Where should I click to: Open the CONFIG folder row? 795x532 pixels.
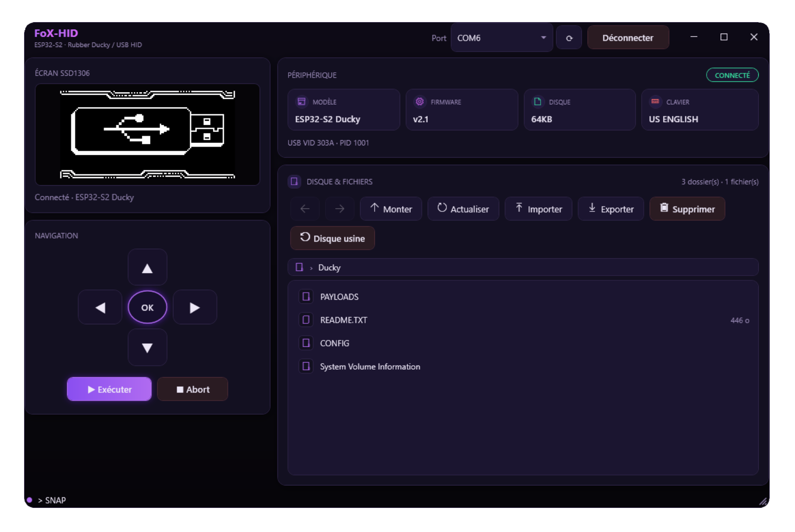(523, 343)
